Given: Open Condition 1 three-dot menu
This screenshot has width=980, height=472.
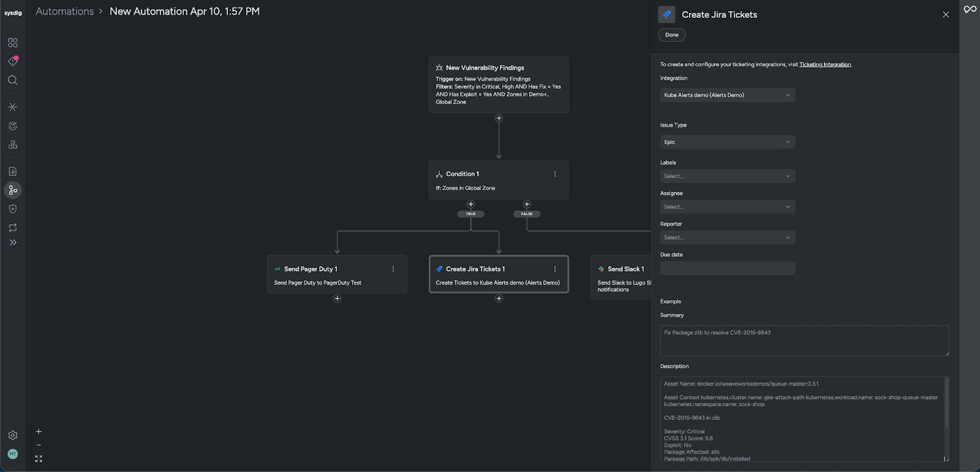Looking at the screenshot, I should point(555,174).
